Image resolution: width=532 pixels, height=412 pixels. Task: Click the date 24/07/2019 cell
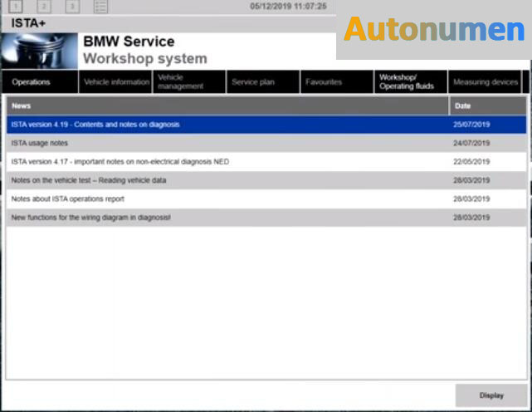[x=471, y=144]
